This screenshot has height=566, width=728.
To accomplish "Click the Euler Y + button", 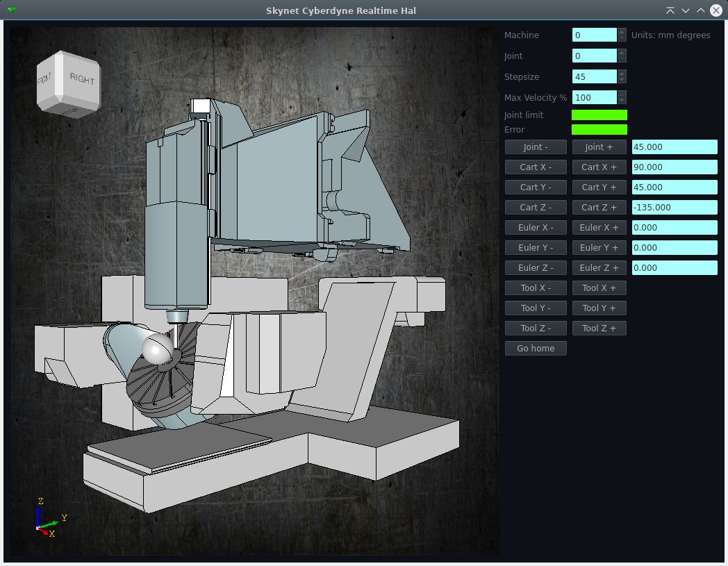I will click(599, 247).
